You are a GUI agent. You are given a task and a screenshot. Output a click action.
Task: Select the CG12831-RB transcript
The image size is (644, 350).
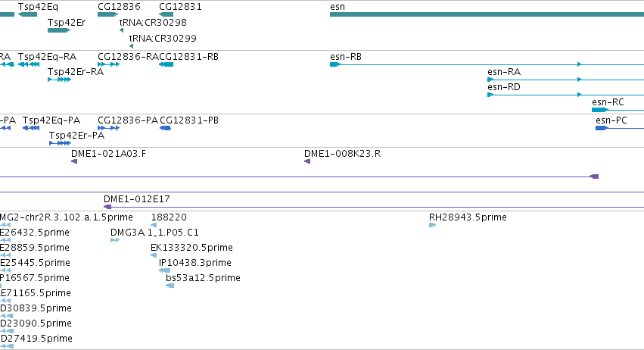(166, 64)
